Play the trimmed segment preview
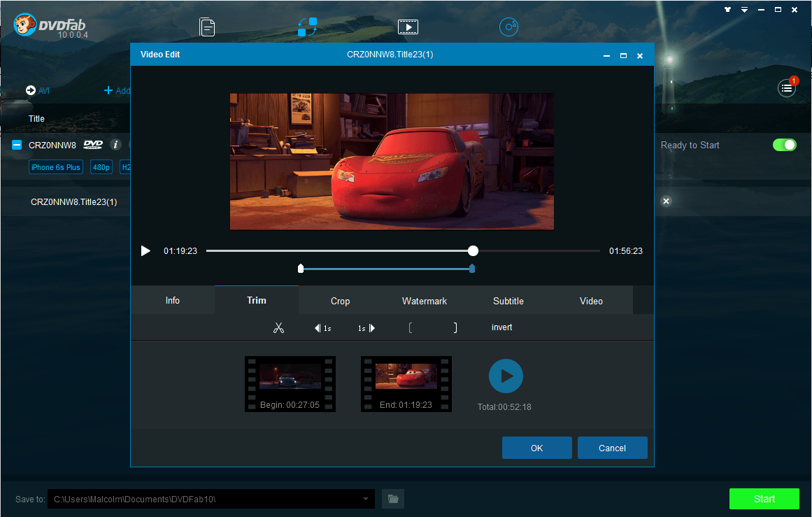This screenshot has width=812, height=517. coord(506,376)
